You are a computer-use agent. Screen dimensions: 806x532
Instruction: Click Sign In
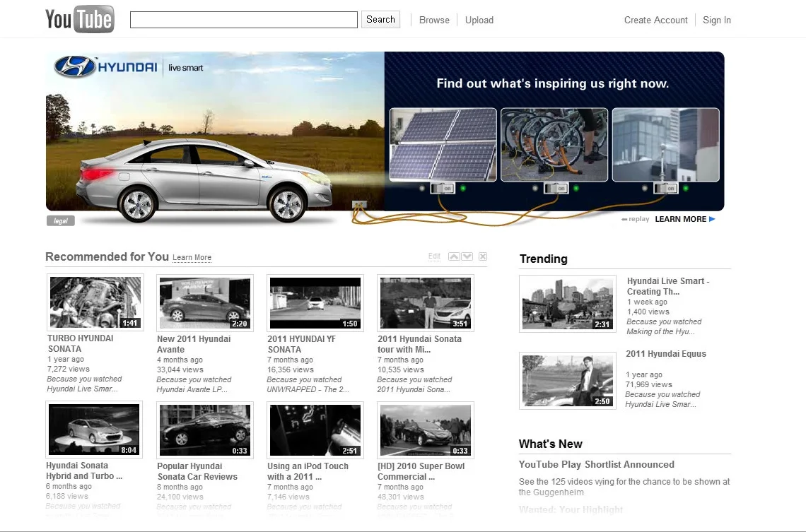(x=716, y=20)
